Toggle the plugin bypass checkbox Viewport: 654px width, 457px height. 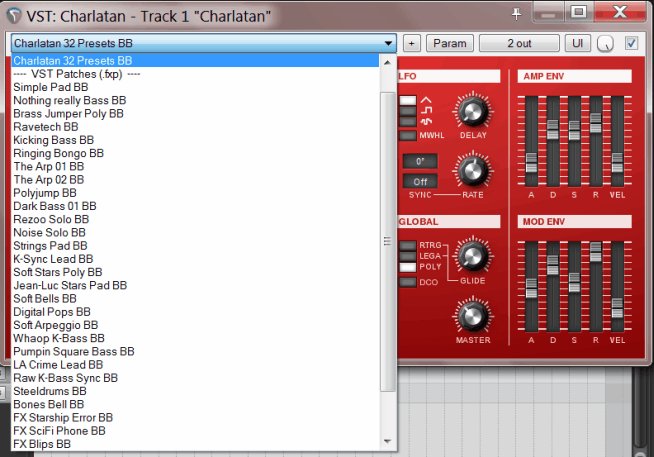pyautogui.click(x=631, y=43)
